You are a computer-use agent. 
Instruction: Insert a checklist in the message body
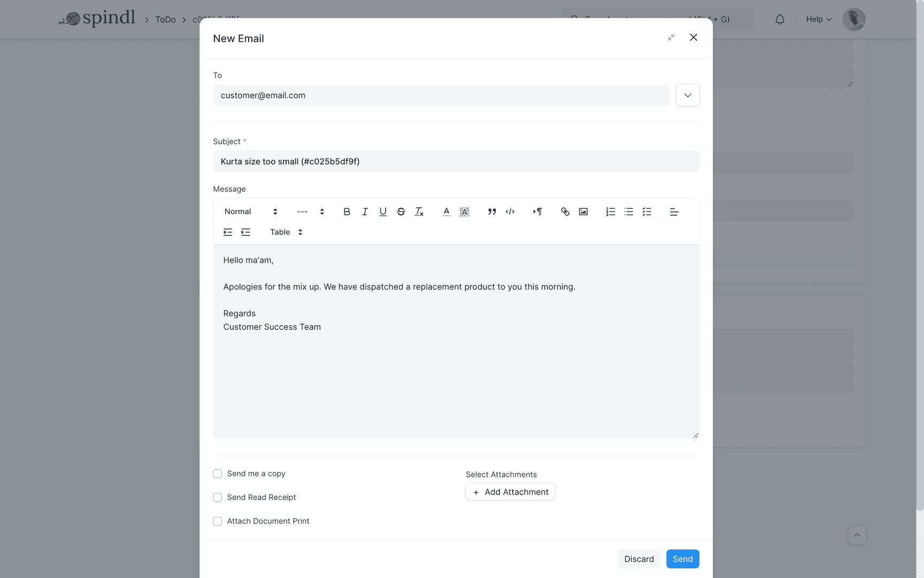click(646, 211)
